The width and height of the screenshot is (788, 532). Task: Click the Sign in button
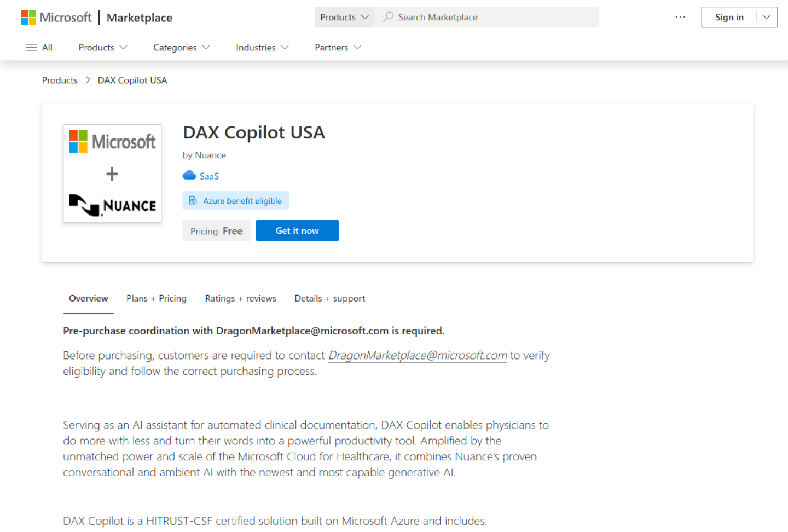pyautogui.click(x=729, y=17)
